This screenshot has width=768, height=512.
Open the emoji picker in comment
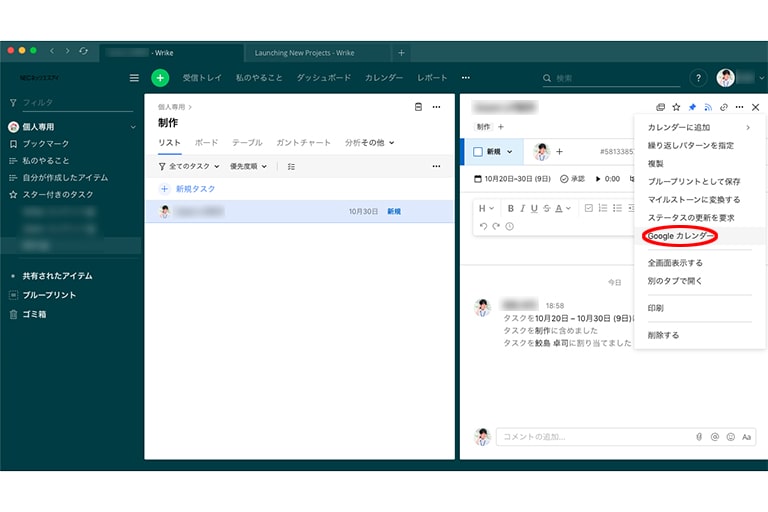pos(730,437)
